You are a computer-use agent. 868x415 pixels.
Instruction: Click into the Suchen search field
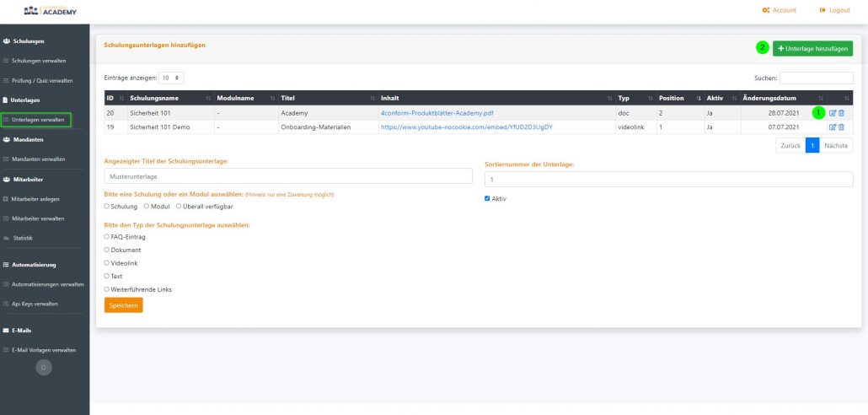pyautogui.click(x=816, y=78)
